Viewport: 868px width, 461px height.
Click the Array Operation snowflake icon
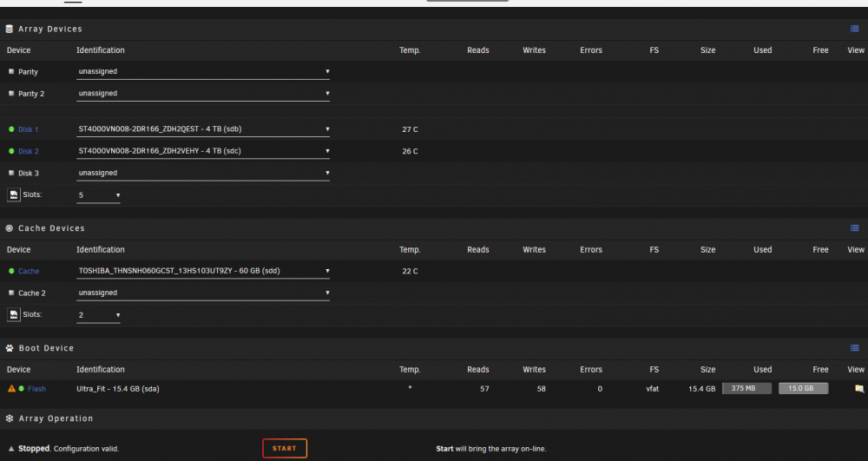tap(10, 418)
